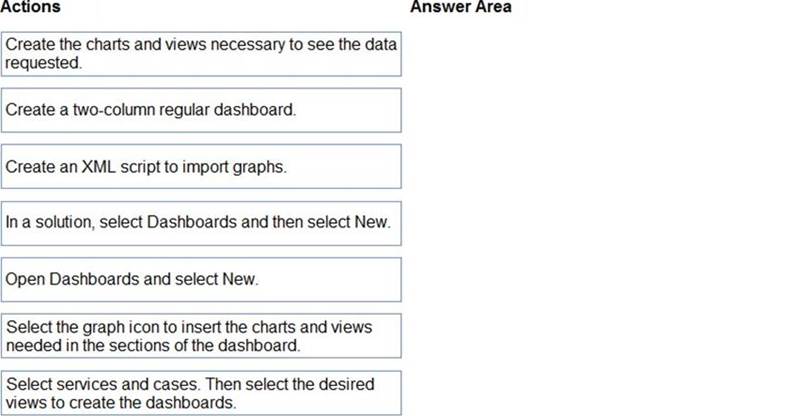Click the 'Select services and cases' action

pyautogui.click(x=200, y=393)
